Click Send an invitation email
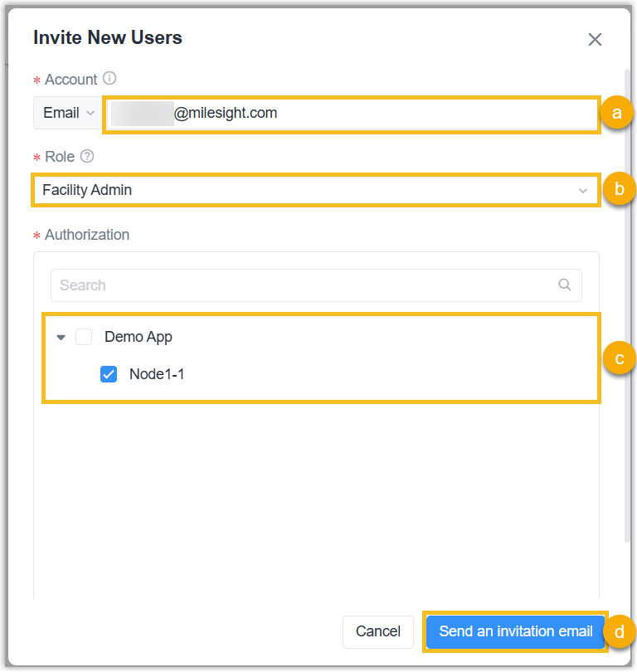The image size is (637, 672). click(x=515, y=631)
